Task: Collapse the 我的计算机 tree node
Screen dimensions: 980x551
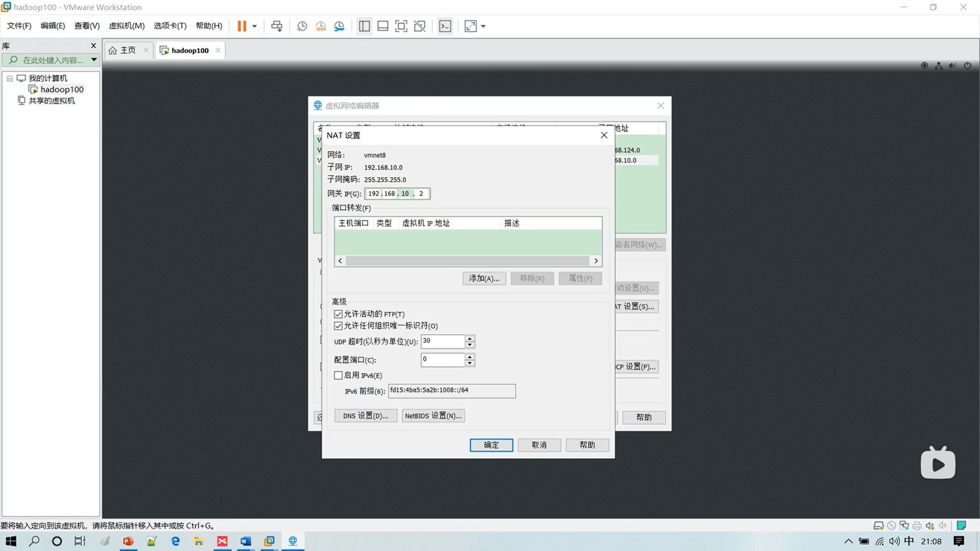Action: (10, 79)
